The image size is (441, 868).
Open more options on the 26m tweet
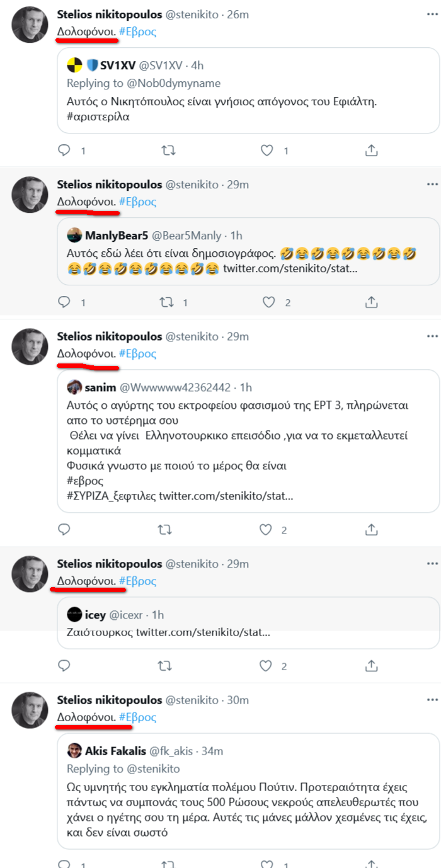pyautogui.click(x=432, y=14)
